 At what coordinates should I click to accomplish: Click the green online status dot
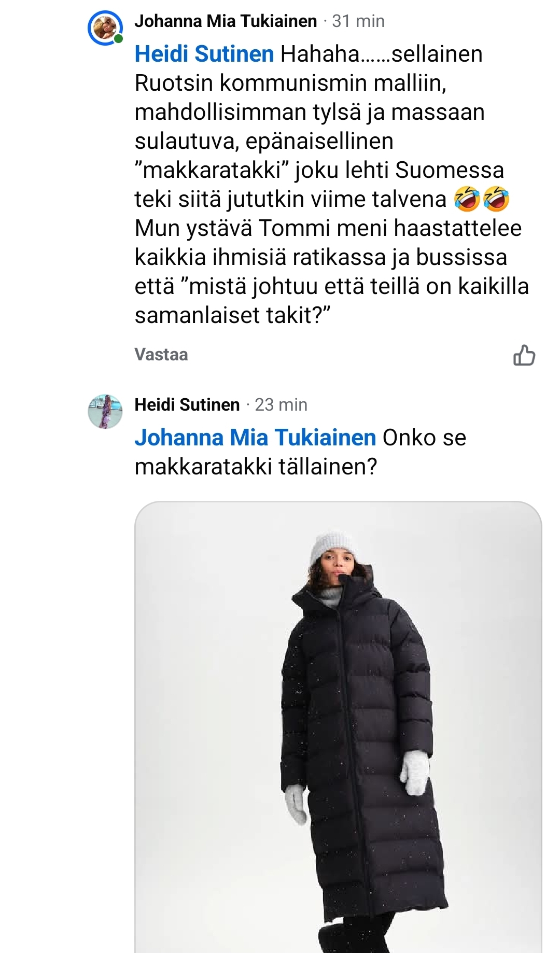click(x=119, y=39)
